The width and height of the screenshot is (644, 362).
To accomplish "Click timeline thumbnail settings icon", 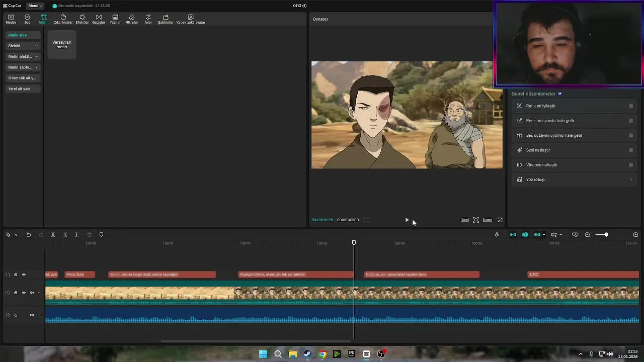I will [575, 235].
